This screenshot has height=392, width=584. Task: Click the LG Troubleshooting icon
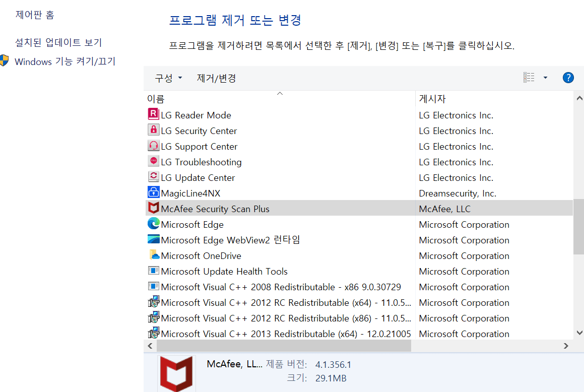point(154,161)
